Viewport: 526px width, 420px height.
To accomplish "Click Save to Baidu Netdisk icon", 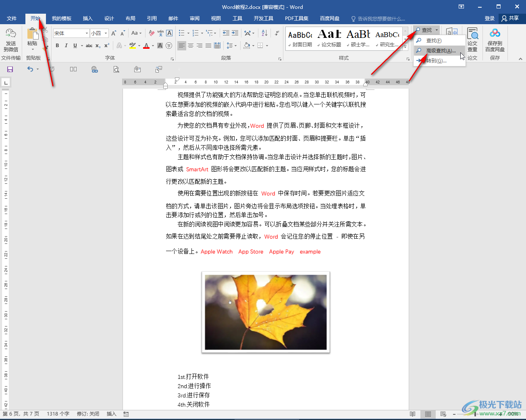I will coord(495,40).
